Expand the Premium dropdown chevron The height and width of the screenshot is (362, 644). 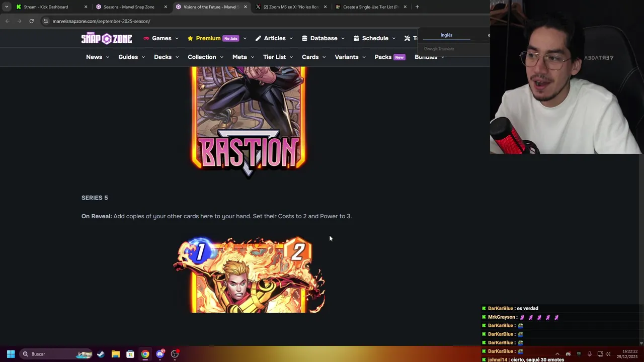click(x=245, y=39)
